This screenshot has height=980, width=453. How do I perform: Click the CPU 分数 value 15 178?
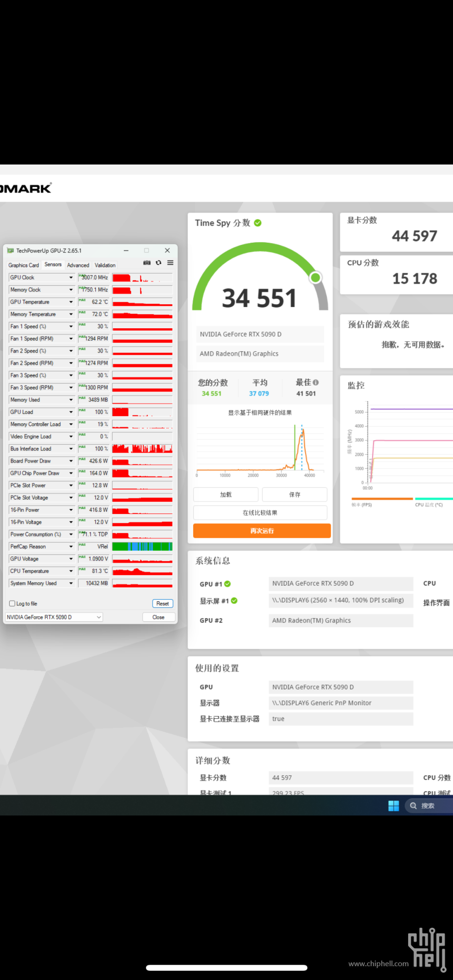[415, 279]
